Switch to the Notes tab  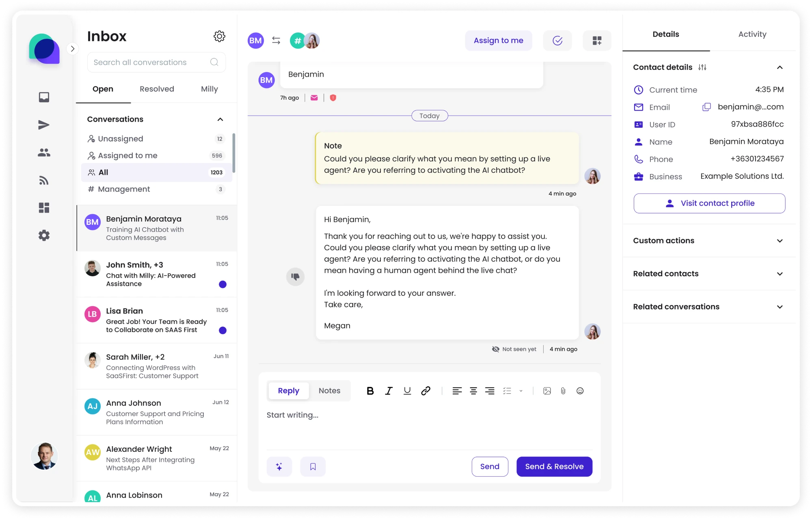tap(330, 391)
